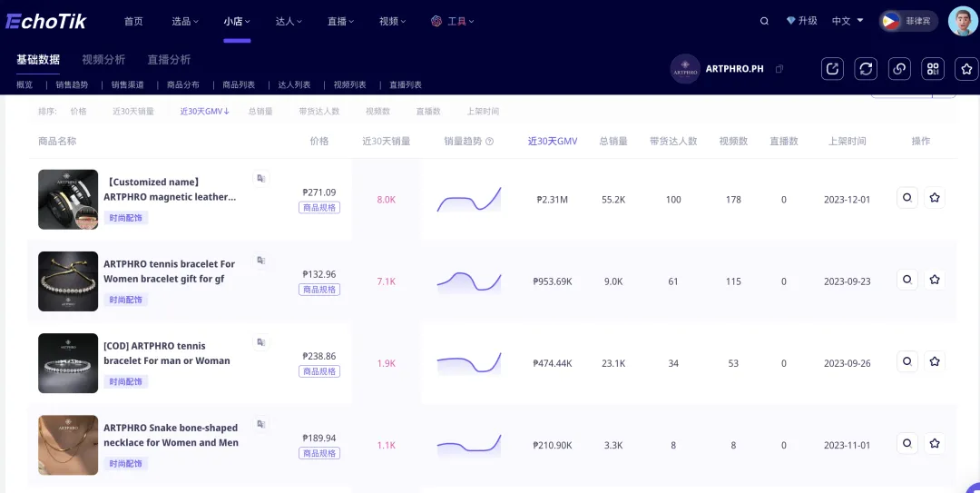Click the QR code grid icon
The width and height of the screenshot is (980, 493).
[933, 69]
